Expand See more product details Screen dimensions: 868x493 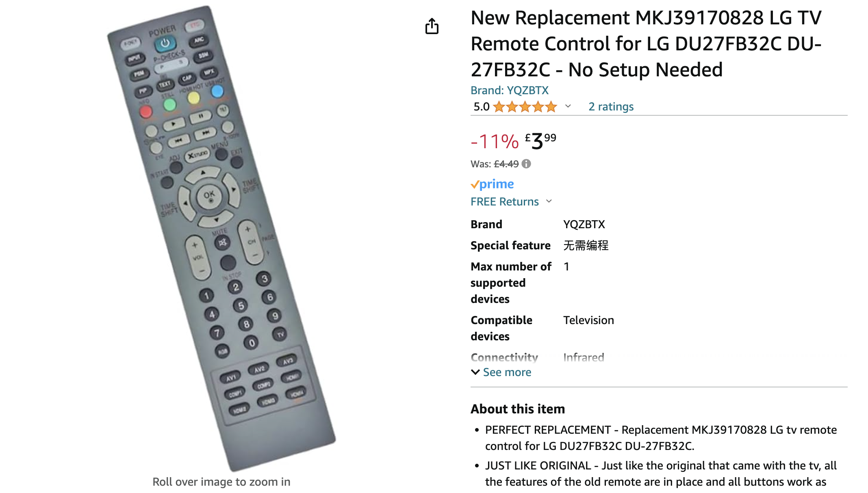pos(501,372)
